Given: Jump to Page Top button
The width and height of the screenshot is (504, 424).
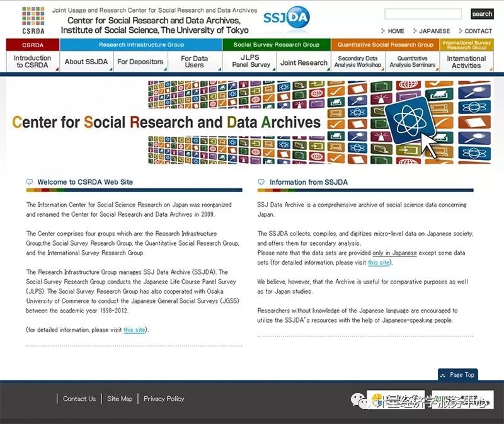Looking at the screenshot, I should tap(458, 374).
